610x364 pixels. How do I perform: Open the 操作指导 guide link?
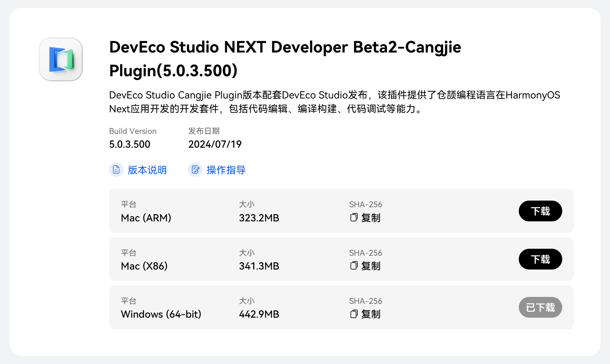coord(226,170)
